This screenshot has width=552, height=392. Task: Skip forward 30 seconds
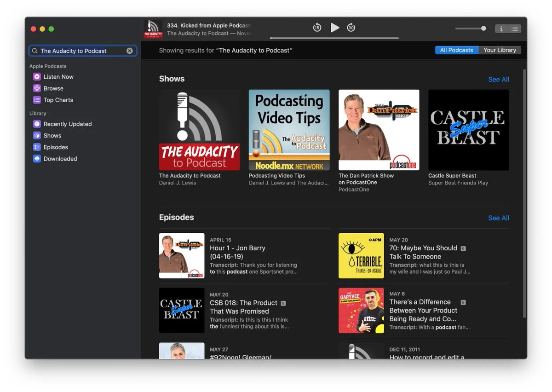(x=351, y=28)
